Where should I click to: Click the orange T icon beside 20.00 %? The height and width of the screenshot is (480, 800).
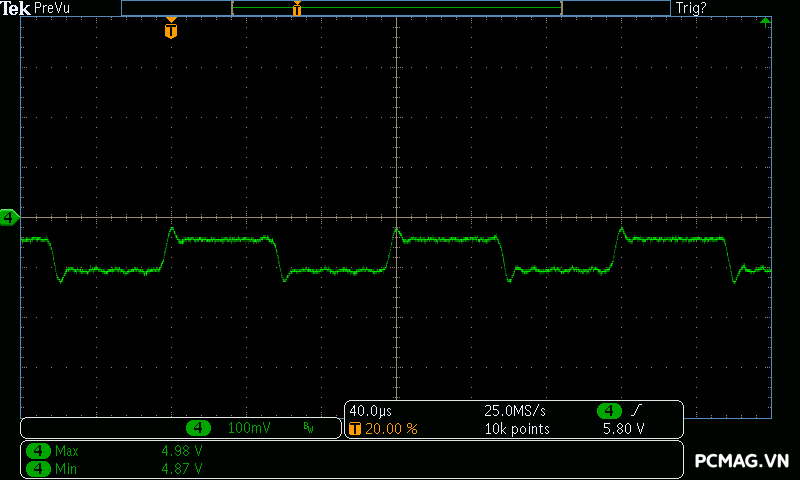(355, 429)
